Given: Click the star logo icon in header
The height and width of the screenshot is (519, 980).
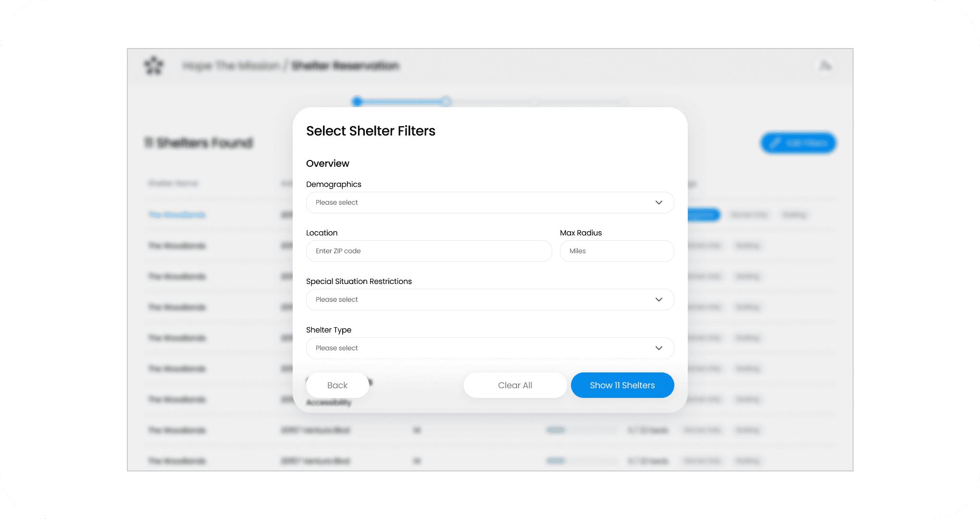Looking at the screenshot, I should click(x=154, y=65).
